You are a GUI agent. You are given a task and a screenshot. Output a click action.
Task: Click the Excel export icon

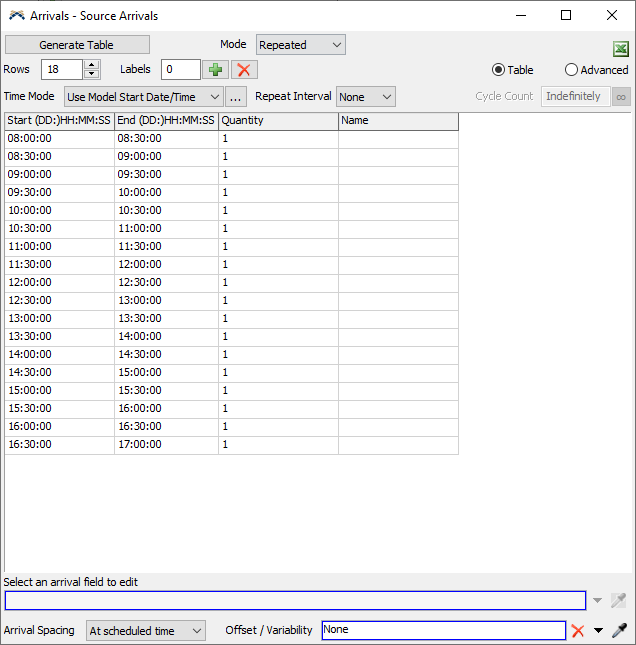(620, 50)
